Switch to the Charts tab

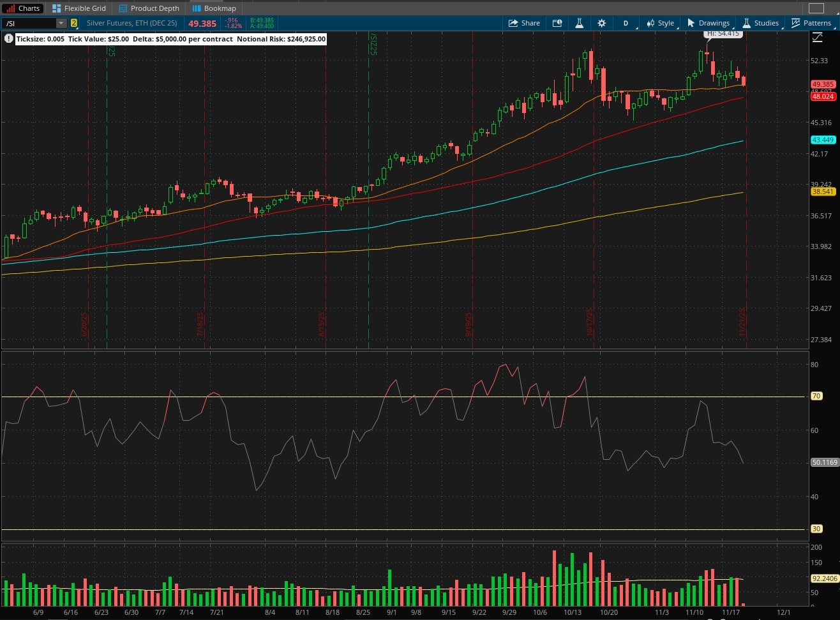pos(23,8)
